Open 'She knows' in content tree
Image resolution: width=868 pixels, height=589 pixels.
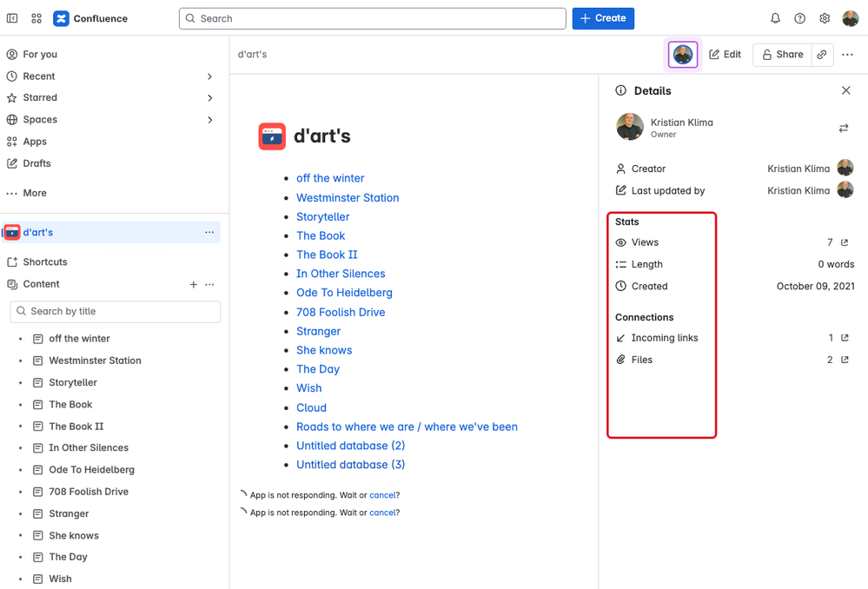tap(74, 535)
